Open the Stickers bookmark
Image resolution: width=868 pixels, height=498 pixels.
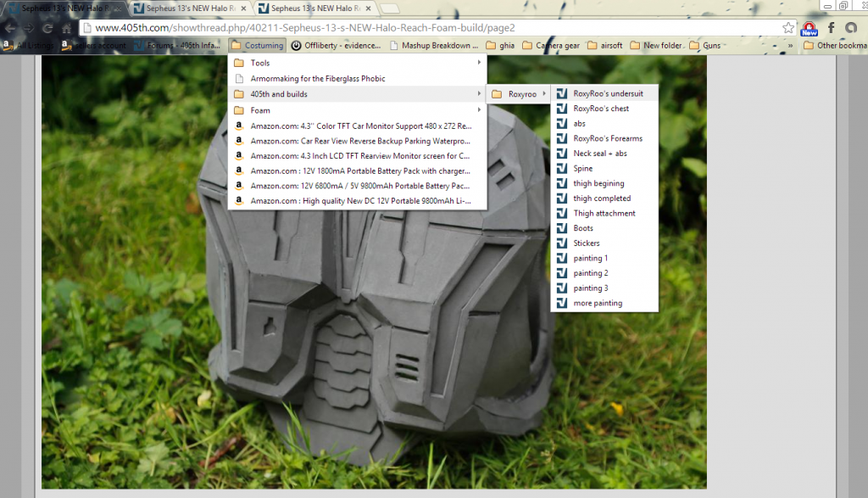point(604,243)
